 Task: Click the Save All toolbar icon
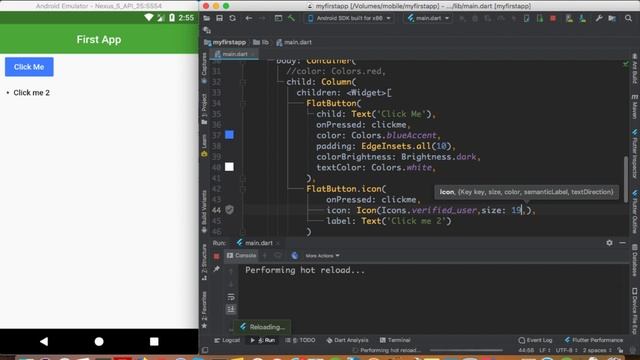pos(220,18)
